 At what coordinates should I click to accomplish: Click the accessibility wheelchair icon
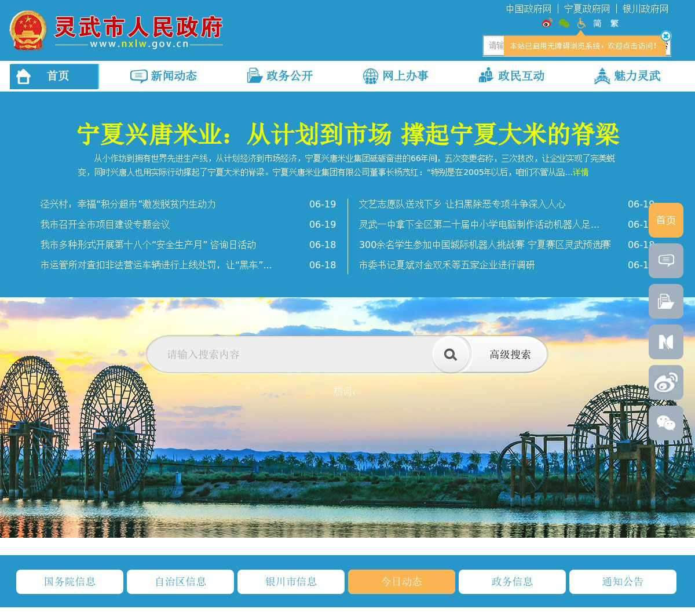click(581, 23)
